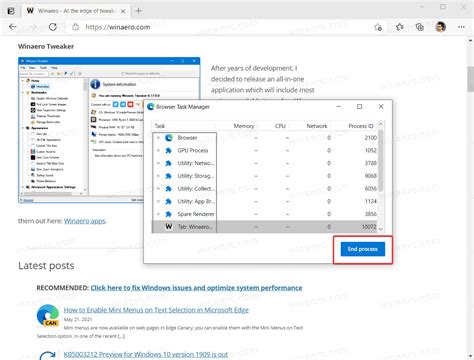
Task: Select the Winaero tab in tab strip
Action: 75,11
